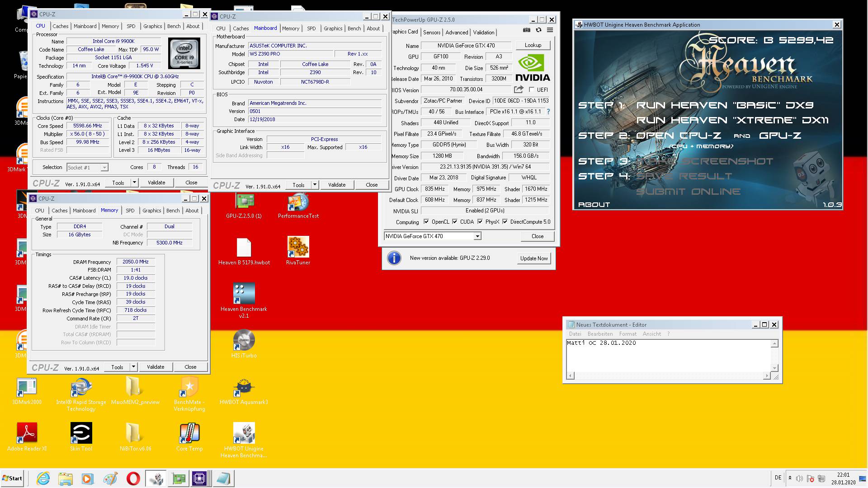Open Windows Explorer from the taskbar

(66, 479)
